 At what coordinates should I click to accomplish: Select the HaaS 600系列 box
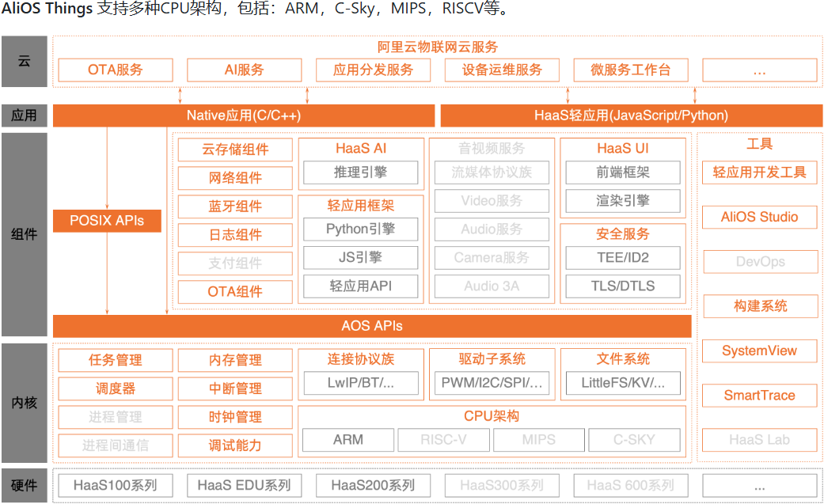tap(631, 486)
